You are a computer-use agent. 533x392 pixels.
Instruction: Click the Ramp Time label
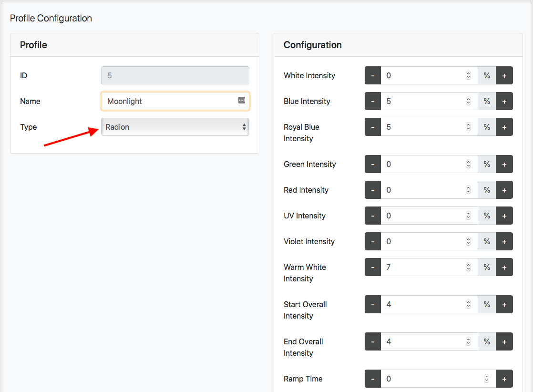coord(303,379)
